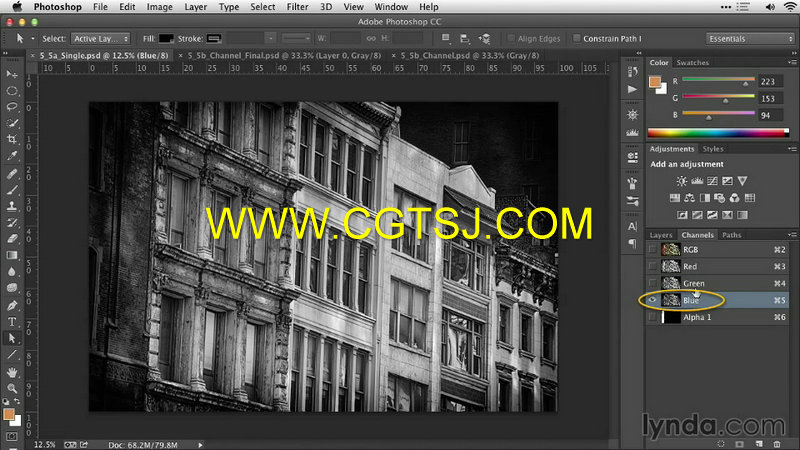Click the foreground color swatch in toolbox

pos(9,414)
